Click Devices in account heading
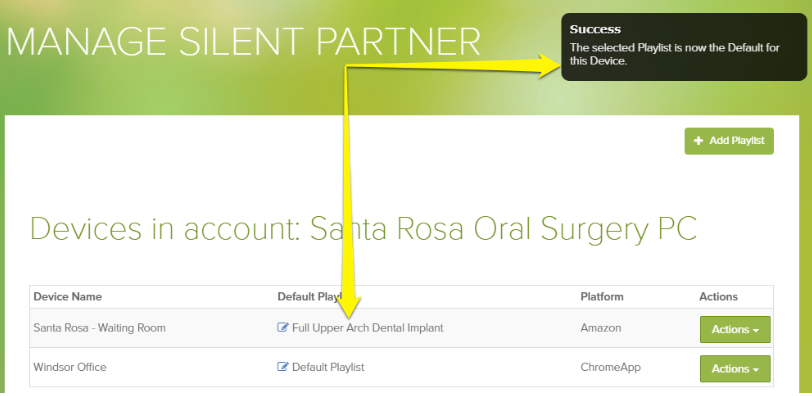812x396 pixels. [x=364, y=228]
